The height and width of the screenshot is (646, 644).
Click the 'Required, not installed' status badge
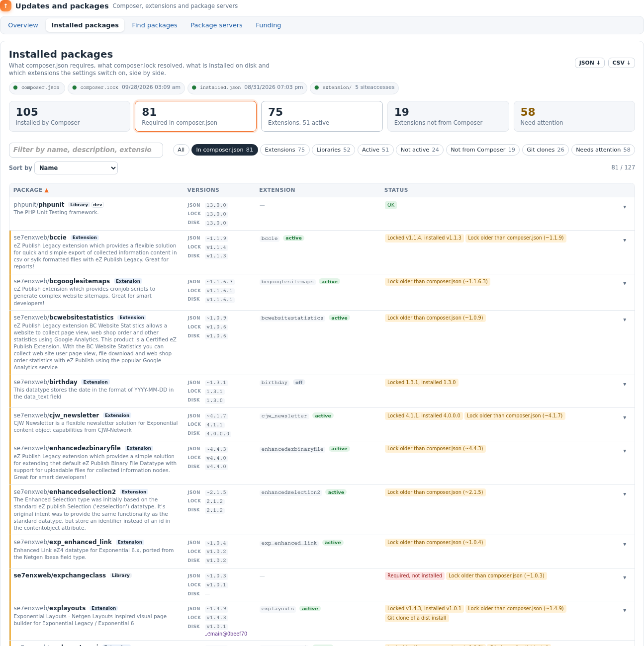[x=415, y=576]
